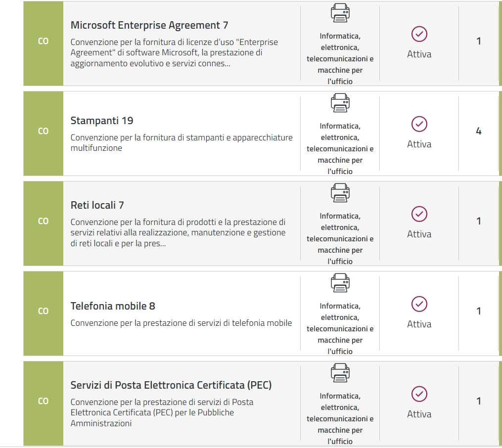Image resolution: width=502 pixels, height=448 pixels.
Task: Click Attiva checkmark for Posta Elettronica Certificata
Action: click(419, 394)
